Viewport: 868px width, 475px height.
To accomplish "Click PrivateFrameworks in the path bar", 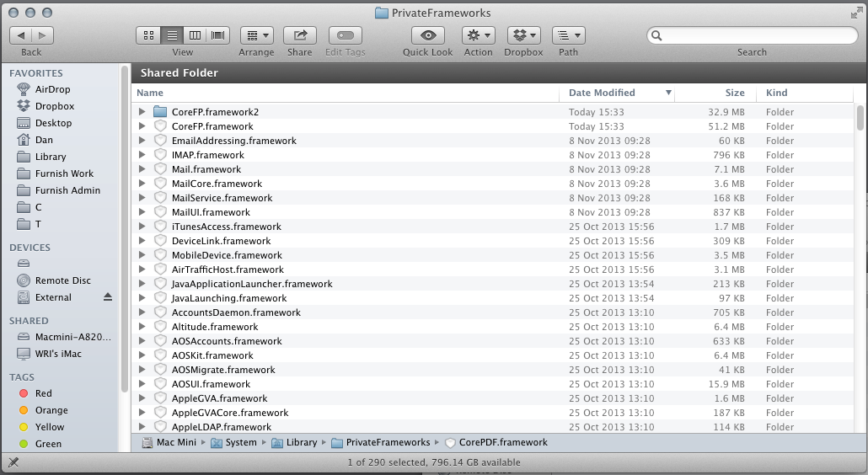I will click(381, 442).
